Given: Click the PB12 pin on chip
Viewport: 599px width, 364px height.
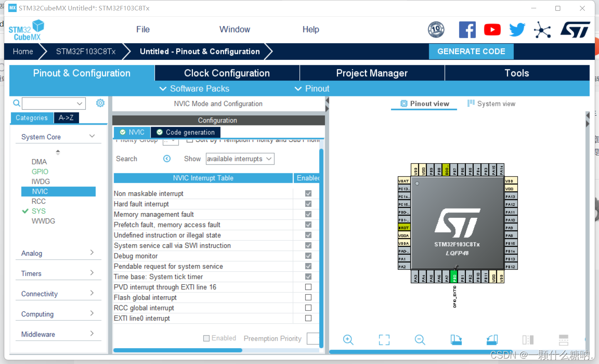Looking at the screenshot, I should (x=511, y=267).
